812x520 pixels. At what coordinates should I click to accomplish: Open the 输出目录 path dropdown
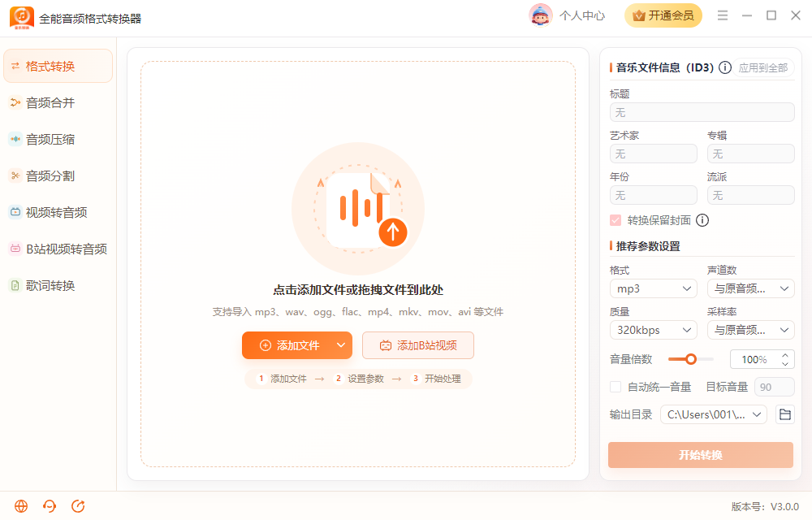tap(714, 414)
